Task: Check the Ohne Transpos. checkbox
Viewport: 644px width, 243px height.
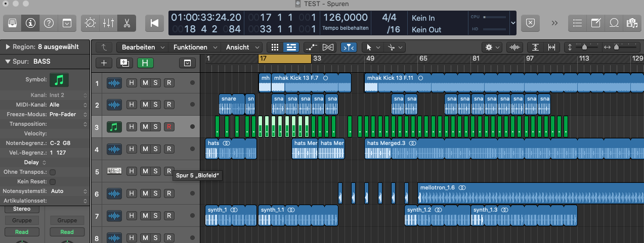Action: [52, 172]
